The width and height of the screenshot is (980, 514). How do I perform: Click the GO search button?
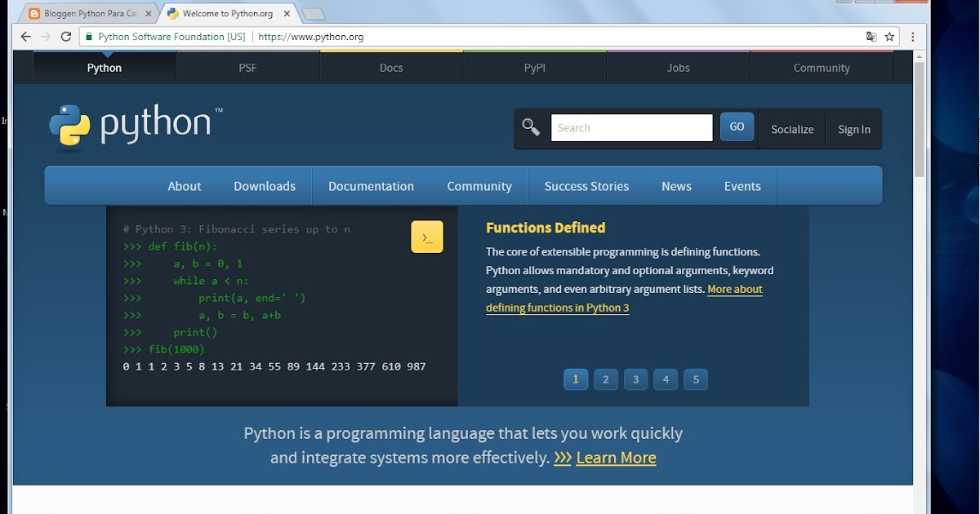click(737, 126)
